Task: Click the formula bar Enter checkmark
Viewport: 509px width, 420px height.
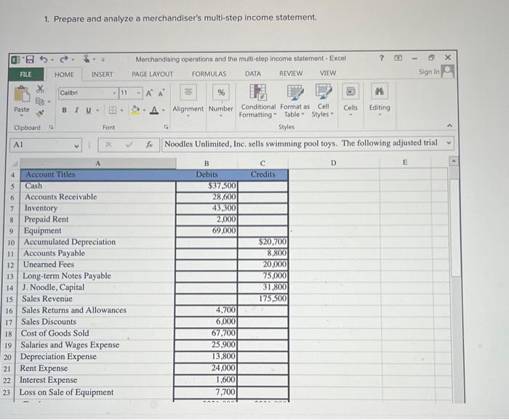Action: (129, 145)
